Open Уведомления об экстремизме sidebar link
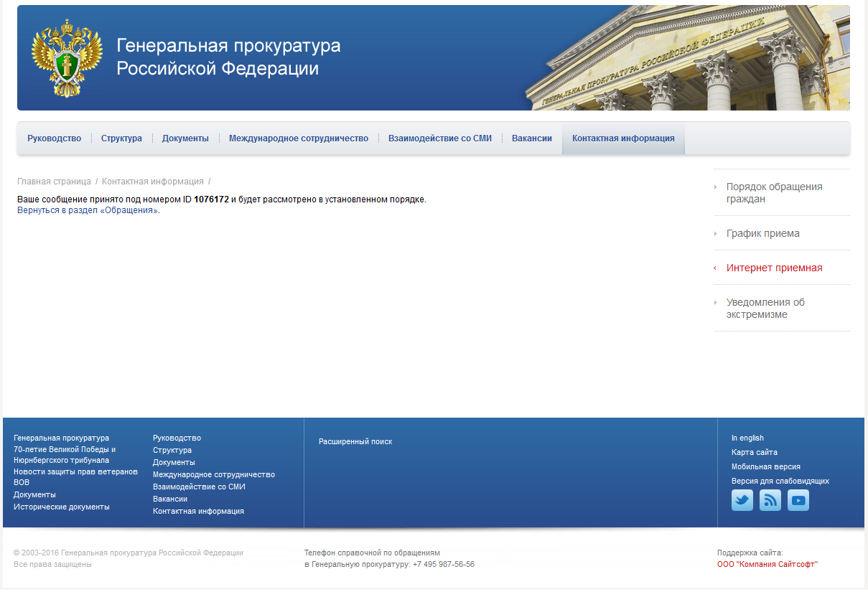This screenshot has height=592, width=868. click(x=765, y=309)
